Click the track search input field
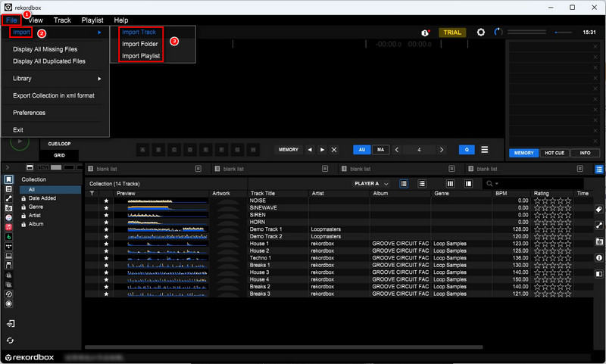The image size is (606, 364). [541, 184]
